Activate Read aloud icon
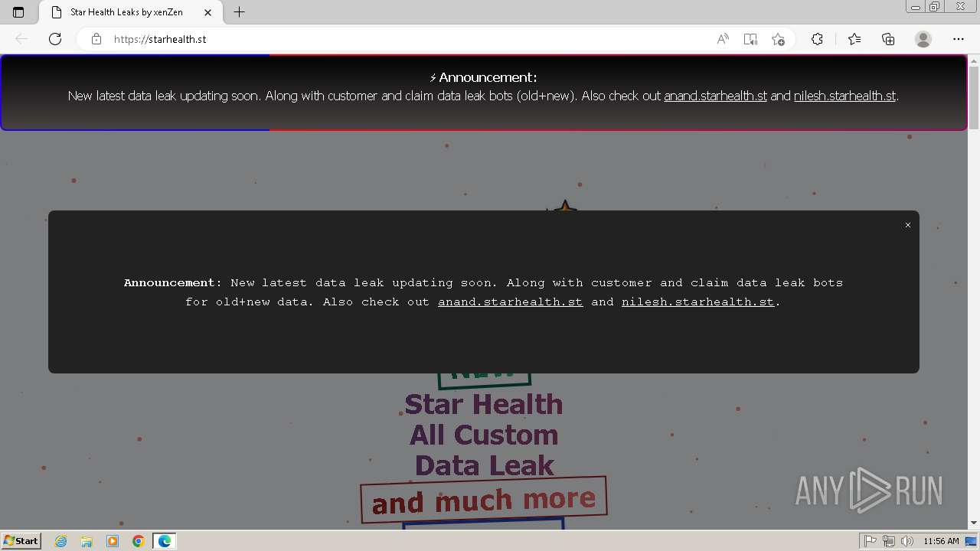980x551 pixels. tap(723, 39)
